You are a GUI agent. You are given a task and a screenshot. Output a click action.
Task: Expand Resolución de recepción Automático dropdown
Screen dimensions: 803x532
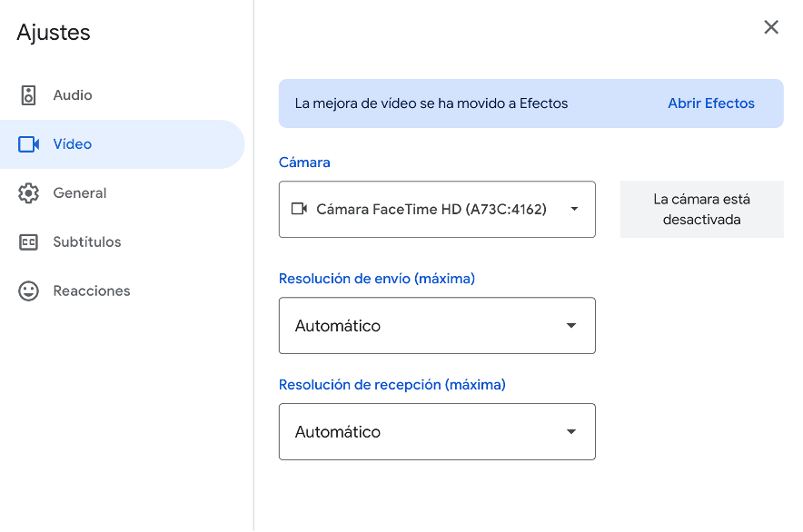(437, 431)
